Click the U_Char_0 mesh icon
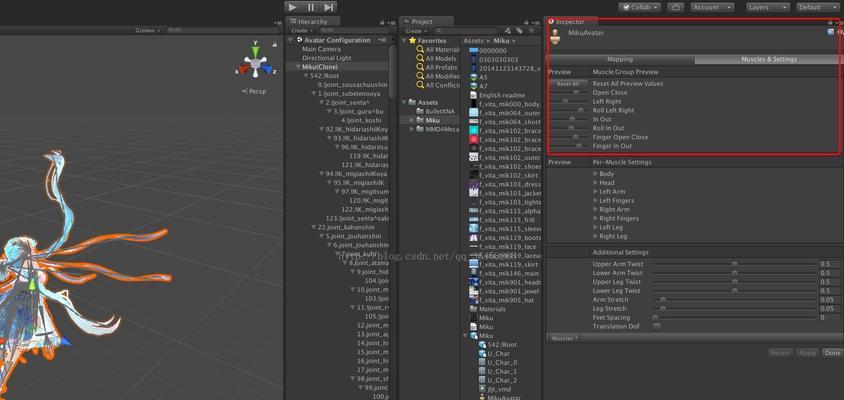This screenshot has height=400, width=844. coord(483,362)
